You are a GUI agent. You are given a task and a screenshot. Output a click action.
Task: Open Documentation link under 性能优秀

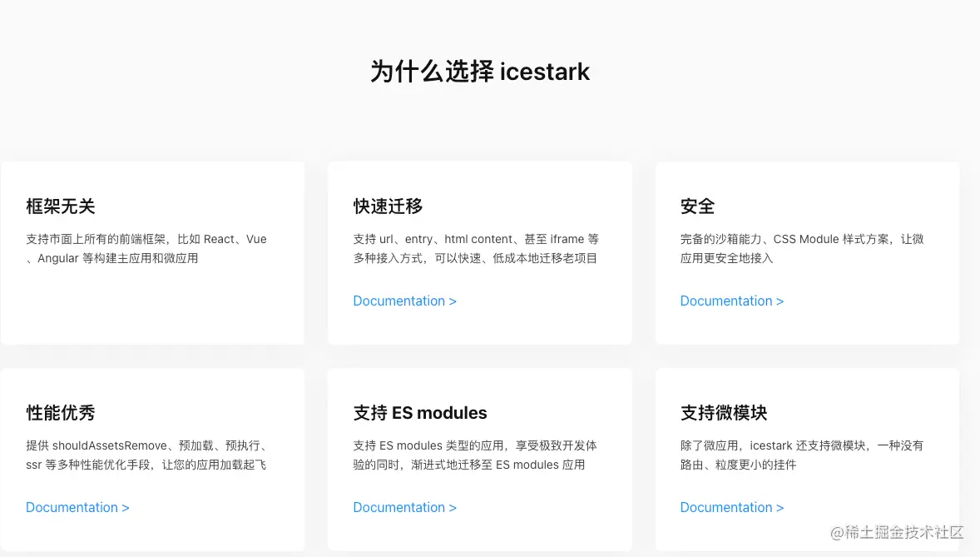tap(77, 508)
